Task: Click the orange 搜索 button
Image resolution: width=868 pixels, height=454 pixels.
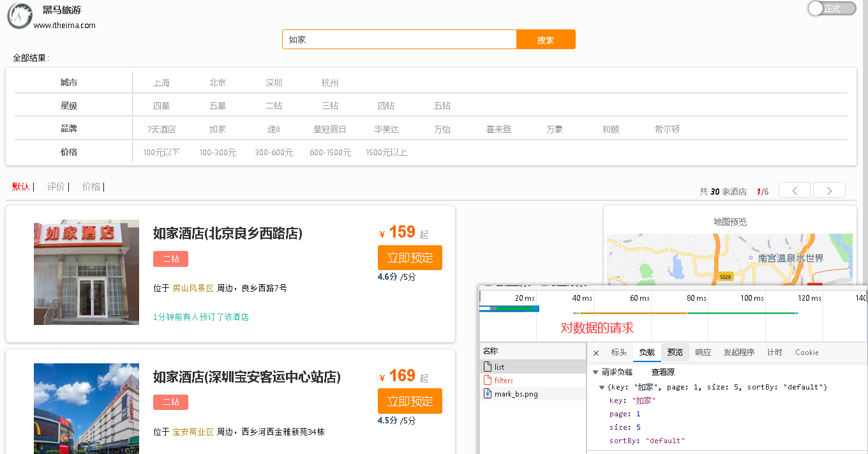Action: [x=546, y=39]
